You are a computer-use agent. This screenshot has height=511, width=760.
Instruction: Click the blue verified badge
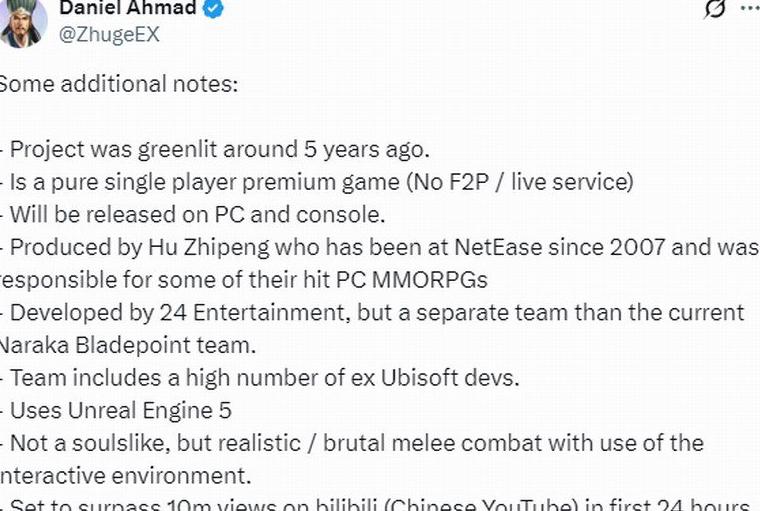(213, 8)
